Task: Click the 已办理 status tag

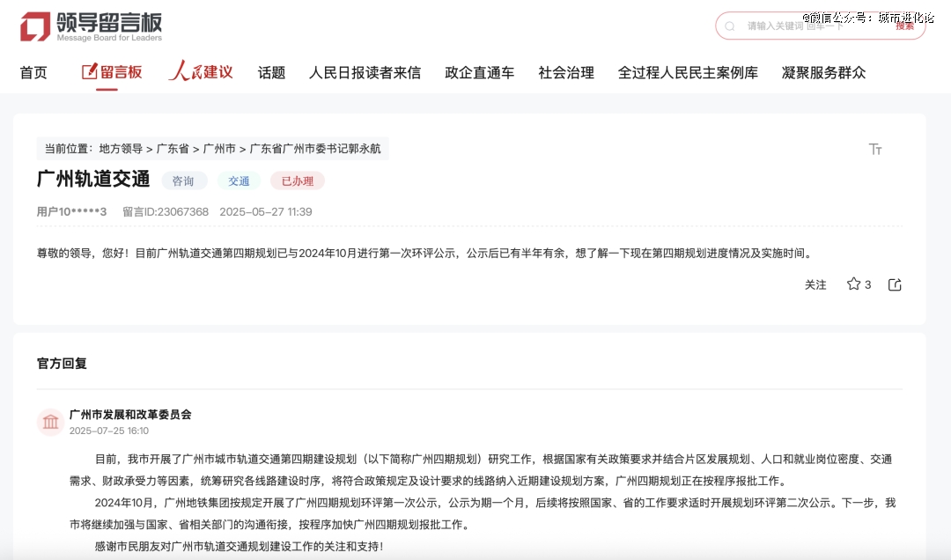Action: [x=297, y=181]
